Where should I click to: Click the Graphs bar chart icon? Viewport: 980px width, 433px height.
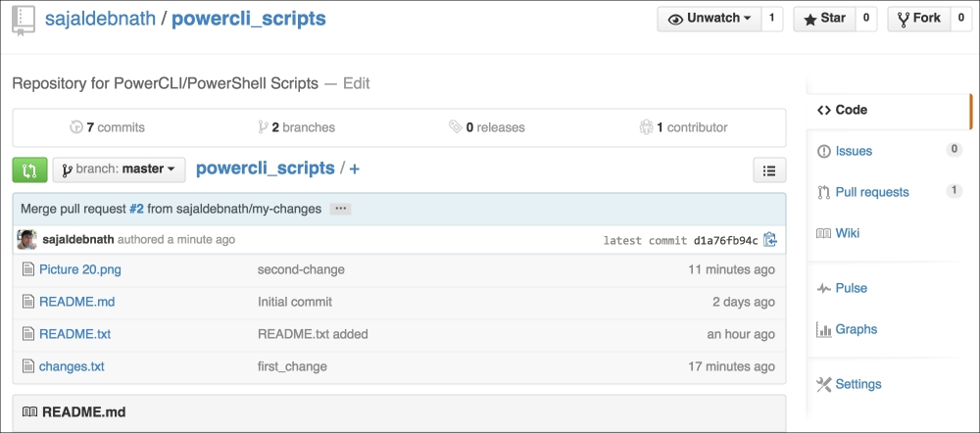tap(824, 329)
